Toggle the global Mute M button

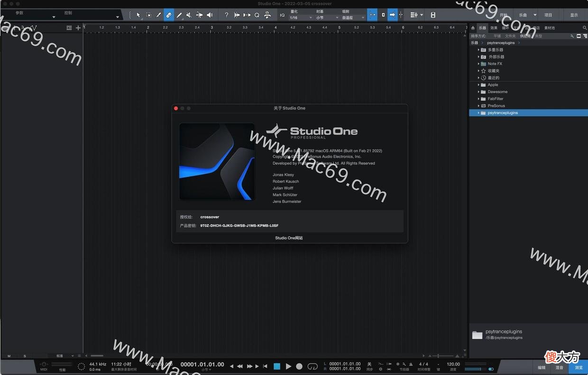pos(9,356)
